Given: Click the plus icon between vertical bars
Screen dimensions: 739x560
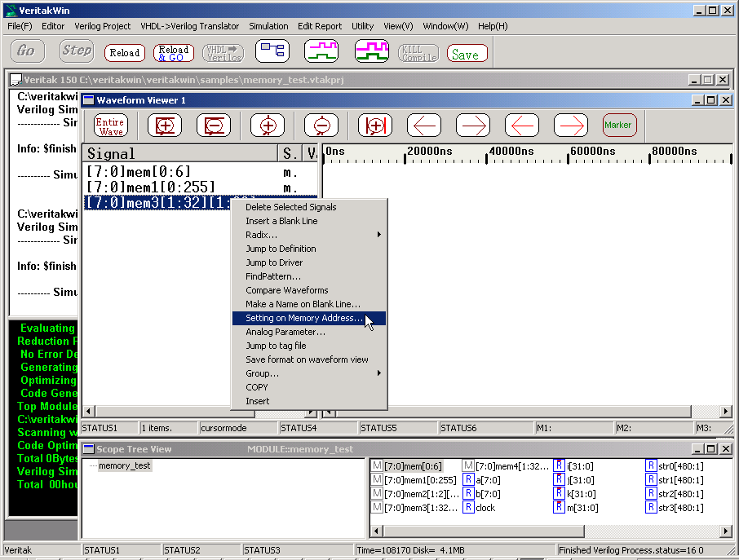Looking at the screenshot, I should tap(375, 126).
